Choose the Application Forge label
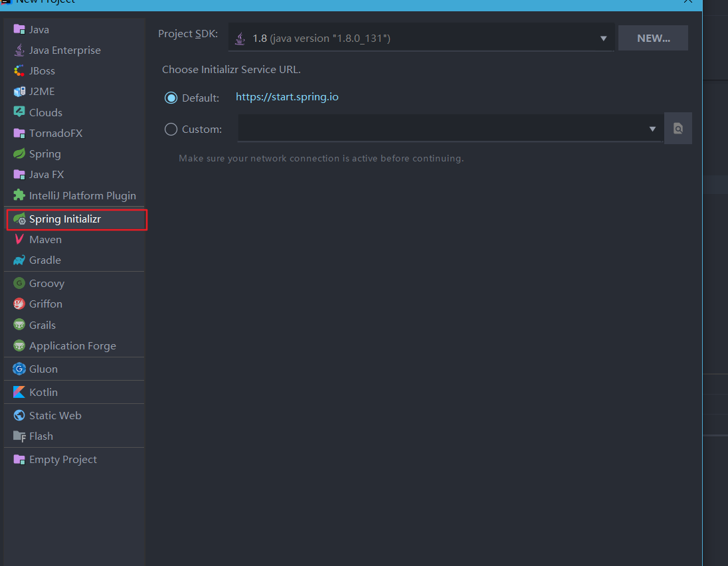This screenshot has width=728, height=566. click(72, 346)
